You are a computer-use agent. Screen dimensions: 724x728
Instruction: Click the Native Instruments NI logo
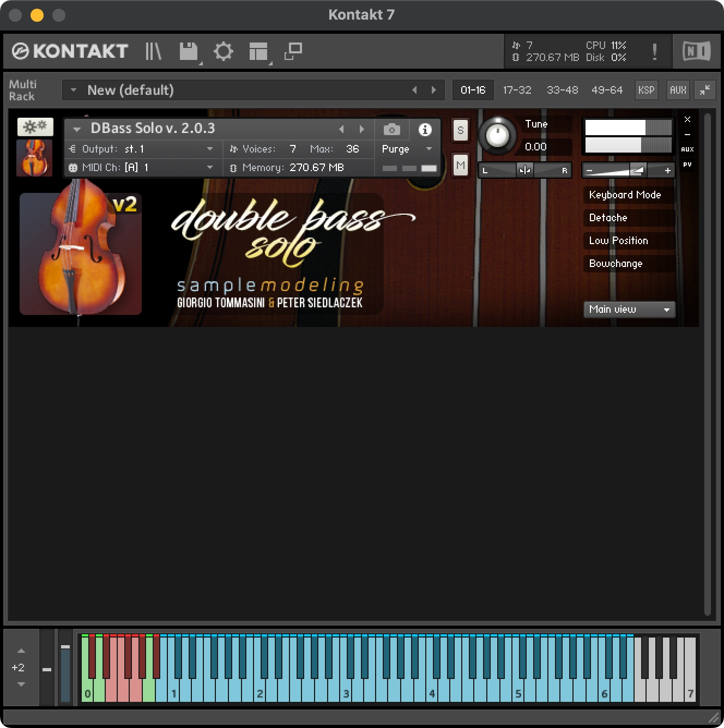(696, 51)
